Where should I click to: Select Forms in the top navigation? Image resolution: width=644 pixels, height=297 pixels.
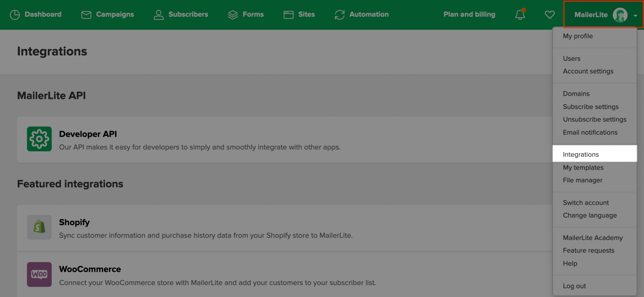click(x=253, y=14)
